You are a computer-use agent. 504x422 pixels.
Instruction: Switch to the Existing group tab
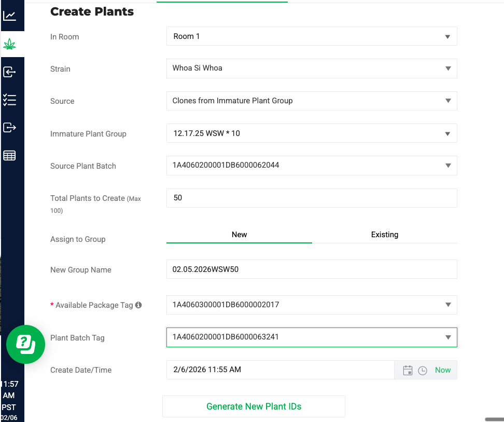[384, 234]
